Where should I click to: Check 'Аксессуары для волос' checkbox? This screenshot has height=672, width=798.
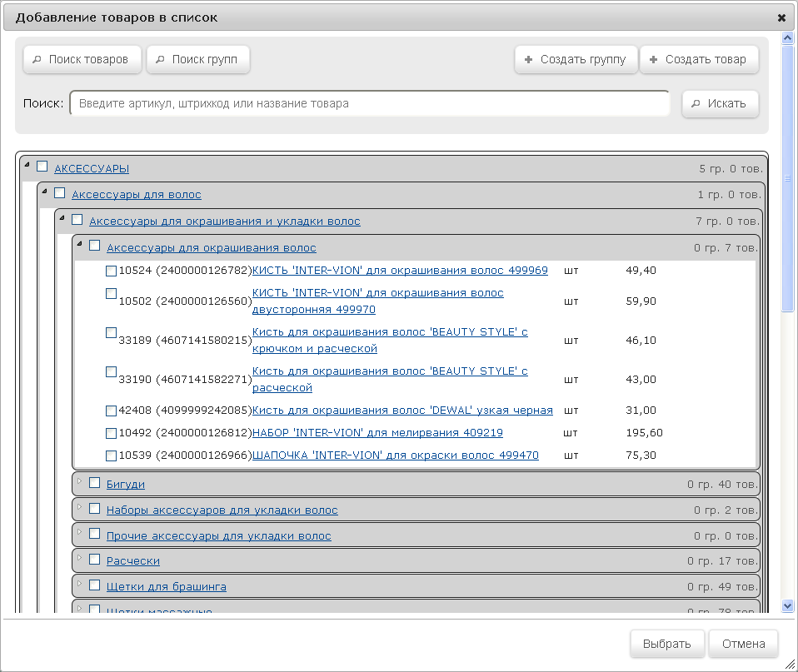(59, 193)
